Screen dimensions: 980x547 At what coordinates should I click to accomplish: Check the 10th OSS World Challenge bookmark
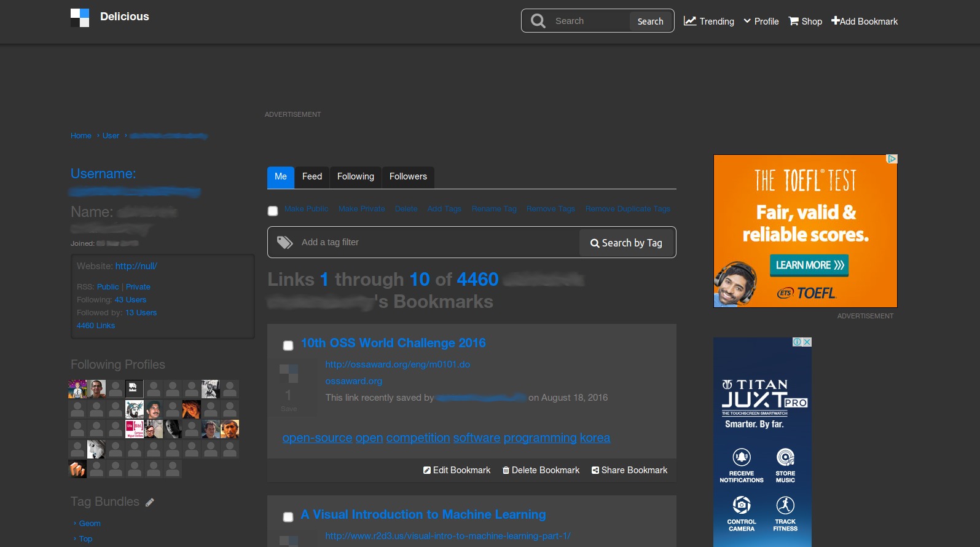click(288, 345)
